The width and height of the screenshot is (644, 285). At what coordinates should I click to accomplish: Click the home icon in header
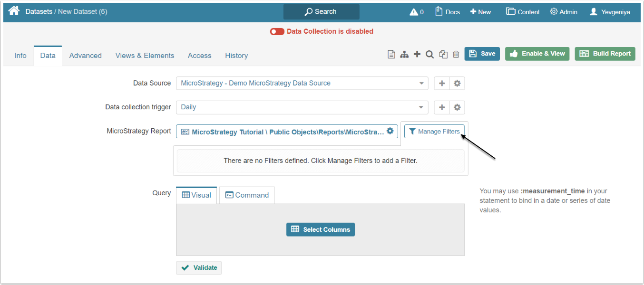click(x=14, y=11)
